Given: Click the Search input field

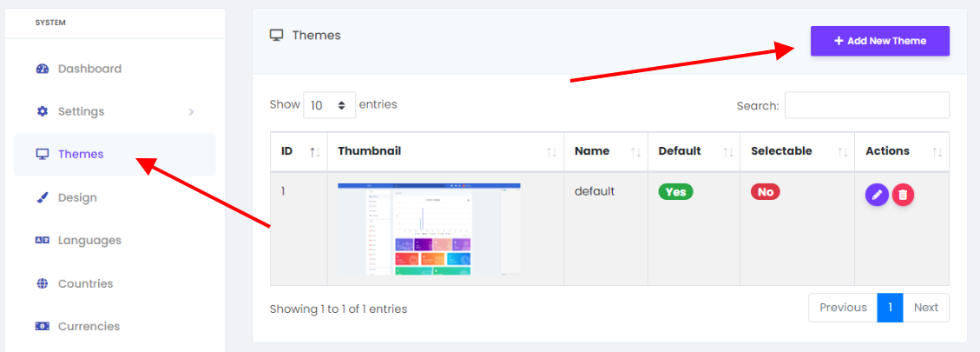Looking at the screenshot, I should (x=867, y=105).
